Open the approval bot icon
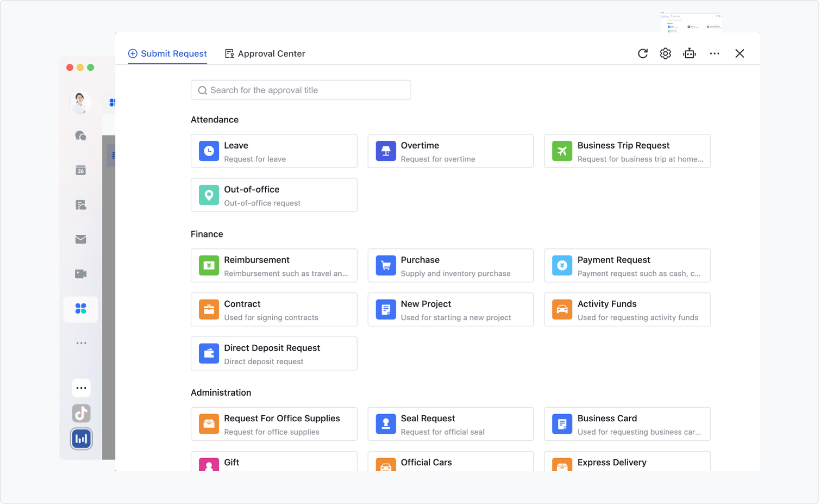This screenshot has width=819, height=504. [690, 53]
